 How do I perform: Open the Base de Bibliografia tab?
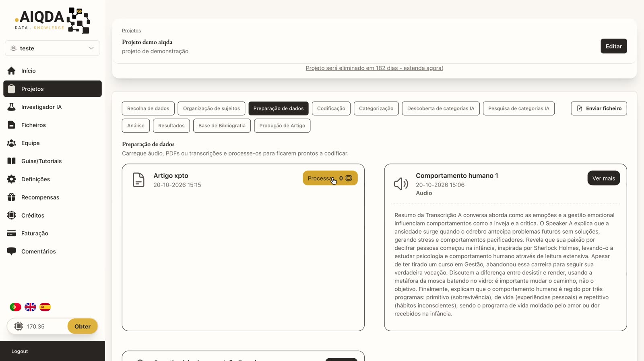pos(222,126)
